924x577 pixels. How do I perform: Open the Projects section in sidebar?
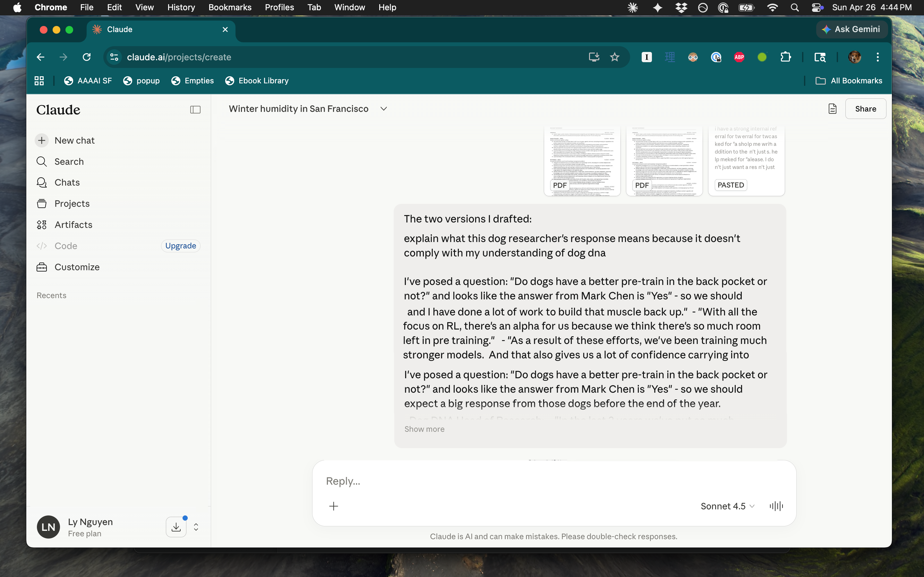click(72, 204)
